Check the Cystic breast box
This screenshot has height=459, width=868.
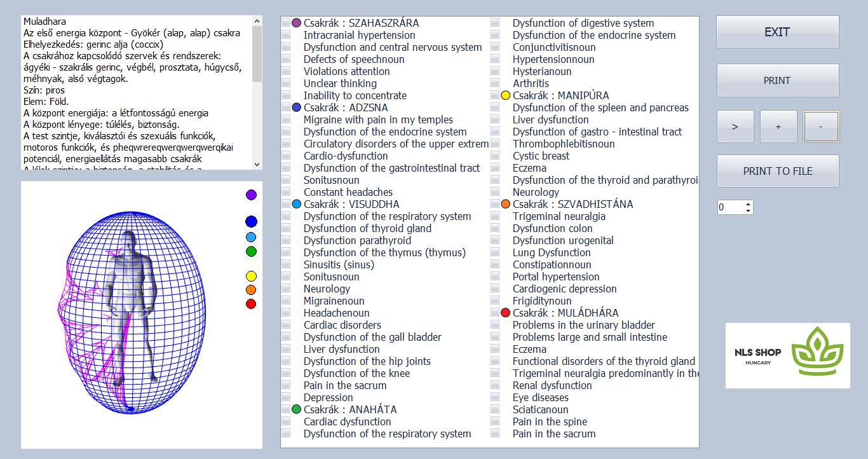(496, 156)
